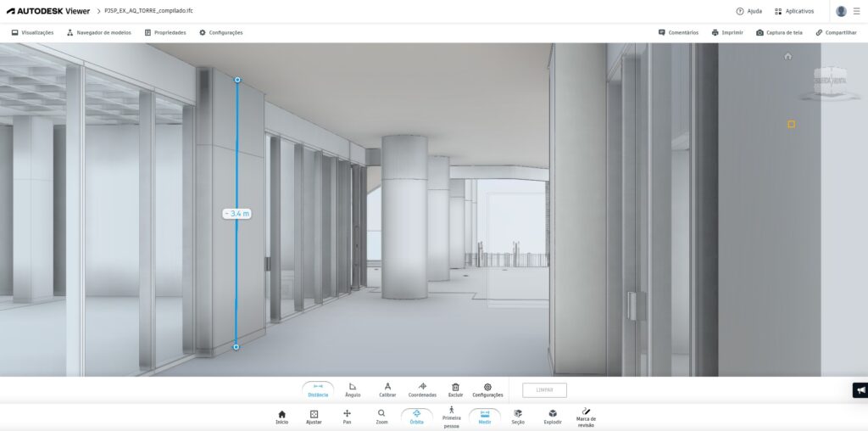
Task: Delete measurement with Excluir trash icon
Action: click(455, 389)
